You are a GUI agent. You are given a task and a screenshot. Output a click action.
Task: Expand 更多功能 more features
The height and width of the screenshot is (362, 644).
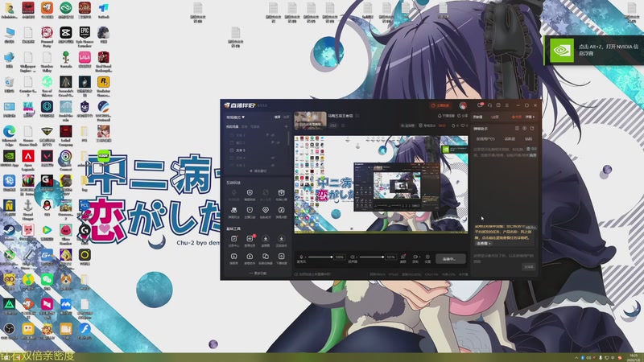click(258, 273)
